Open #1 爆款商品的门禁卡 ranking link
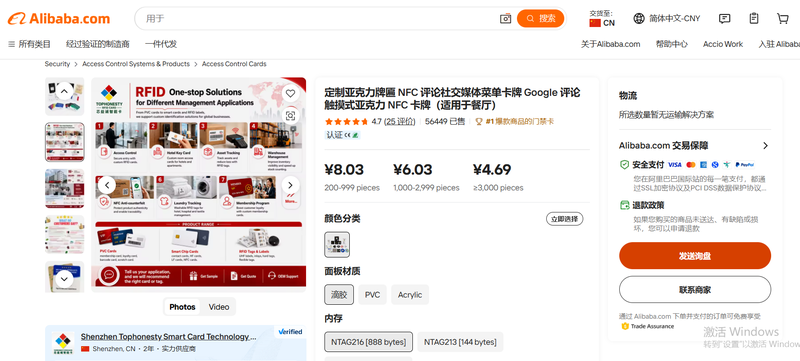Viewport: 800px width, 361px height. [x=514, y=121]
